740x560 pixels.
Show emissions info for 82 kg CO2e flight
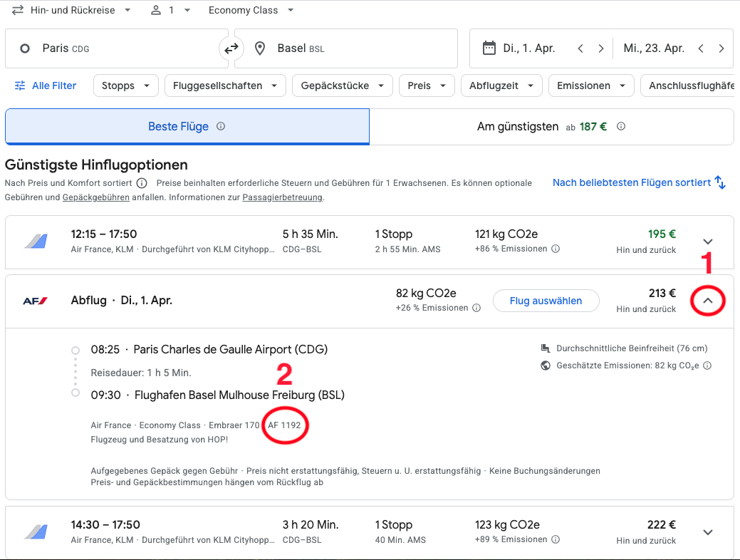click(x=476, y=308)
